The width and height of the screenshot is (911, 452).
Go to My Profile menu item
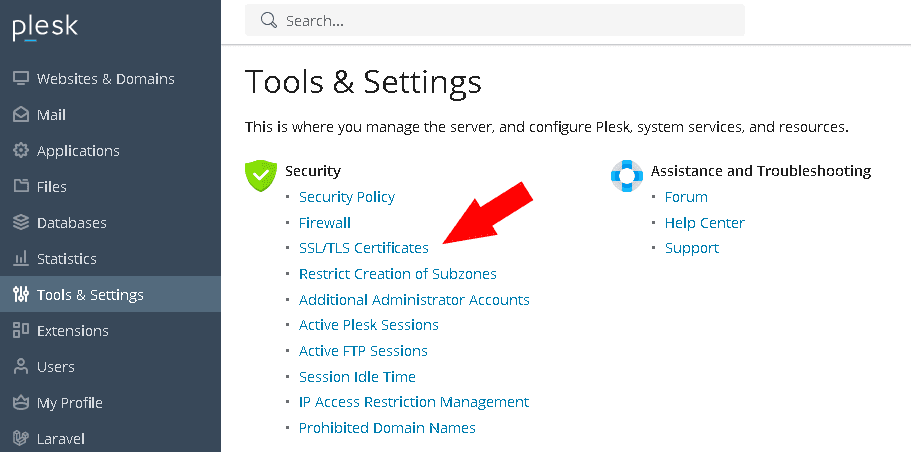pyautogui.click(x=69, y=403)
